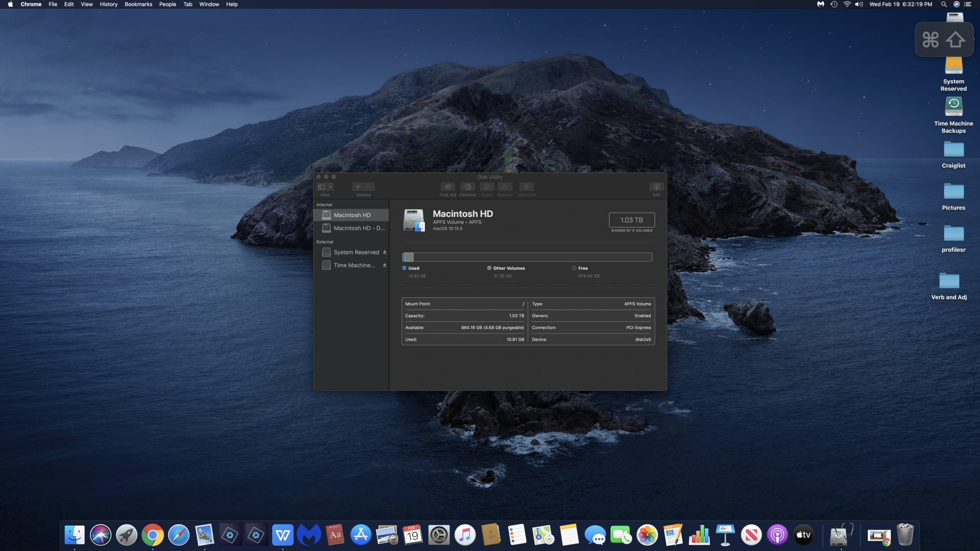The width and height of the screenshot is (980, 551).
Task: Click the Erase toolbar icon
Action: (x=487, y=187)
